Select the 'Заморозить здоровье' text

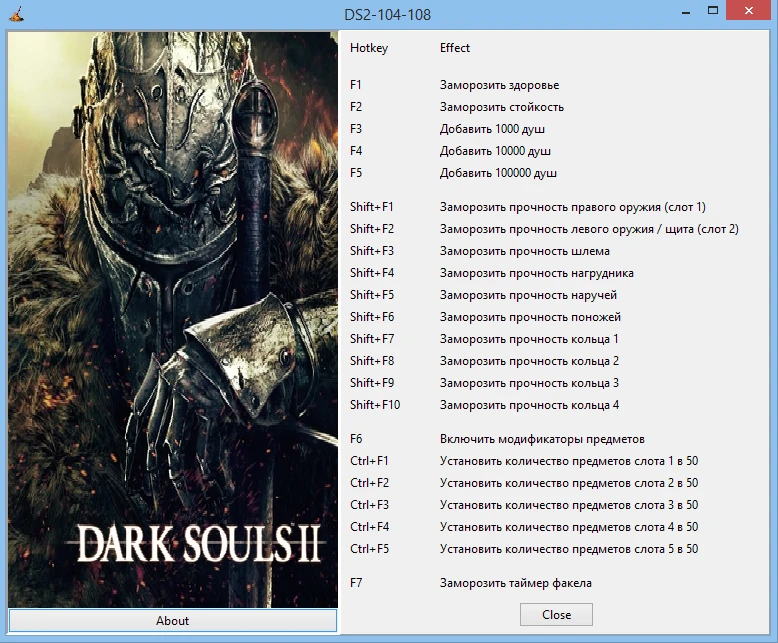(499, 85)
